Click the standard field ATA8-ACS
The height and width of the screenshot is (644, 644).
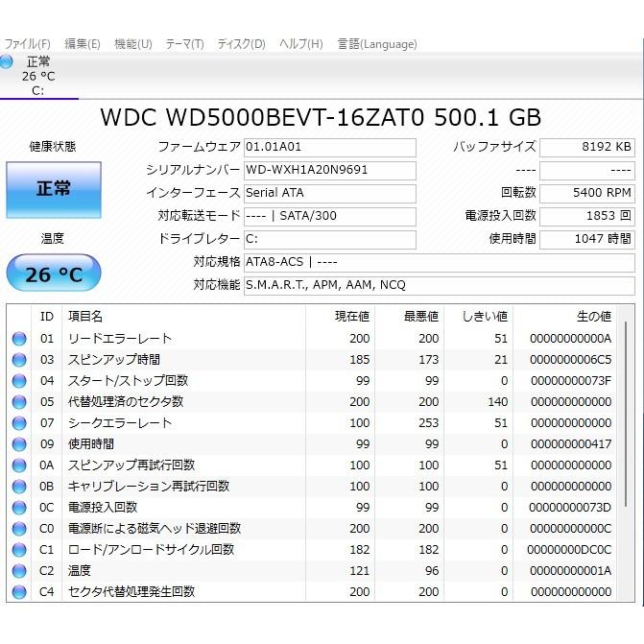click(440, 262)
